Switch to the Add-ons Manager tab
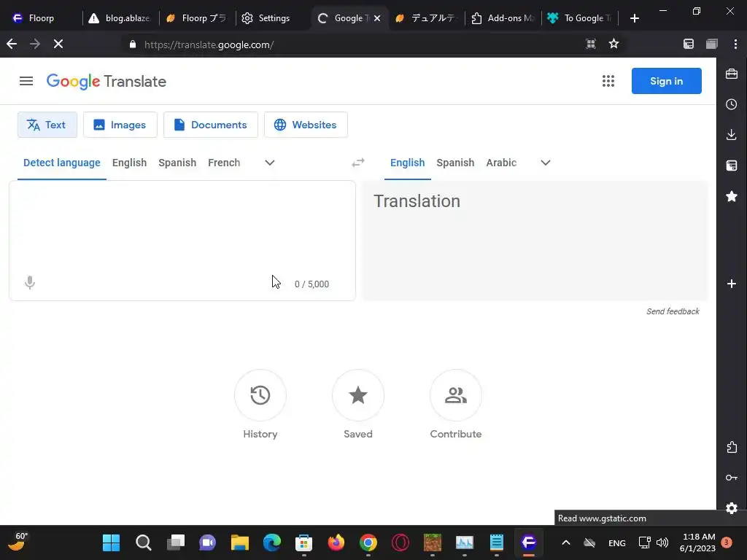The height and width of the screenshot is (560, 747). coord(503,18)
